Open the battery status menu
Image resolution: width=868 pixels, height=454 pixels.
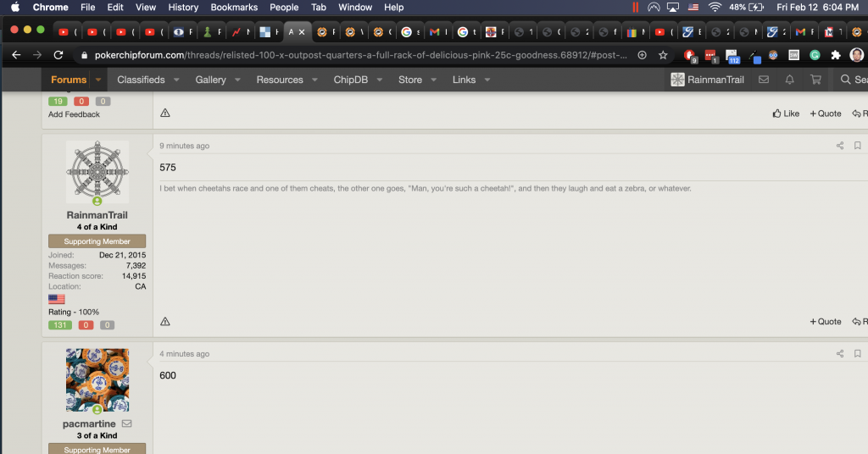(746, 7)
